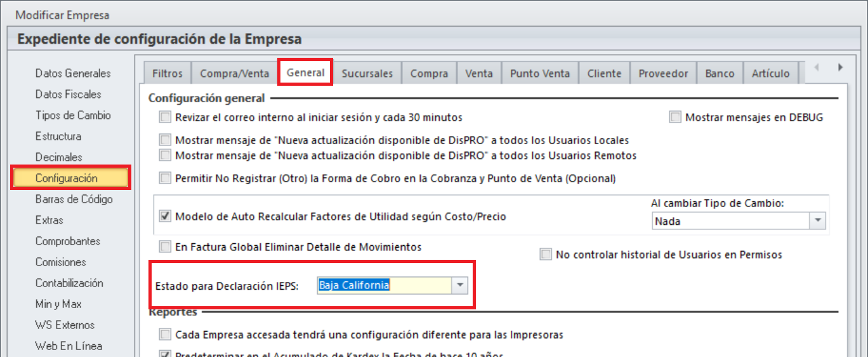Select Barras de Código sidebar item
Image resolution: width=868 pixels, height=357 pixels.
(x=74, y=199)
